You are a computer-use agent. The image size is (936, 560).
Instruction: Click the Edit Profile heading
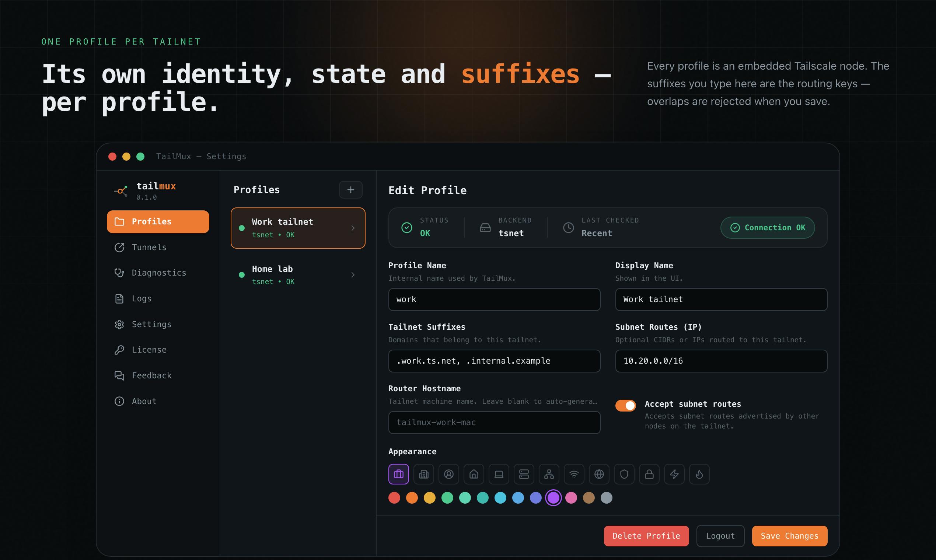pos(427,190)
